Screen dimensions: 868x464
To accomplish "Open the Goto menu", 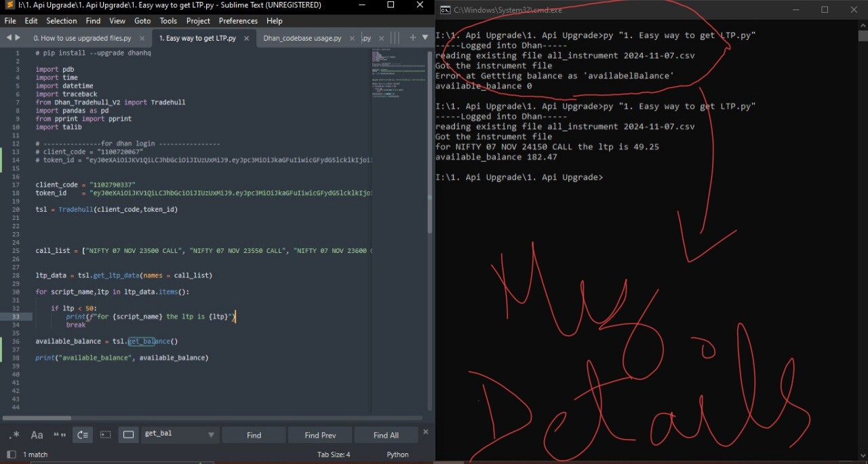I will click(142, 20).
